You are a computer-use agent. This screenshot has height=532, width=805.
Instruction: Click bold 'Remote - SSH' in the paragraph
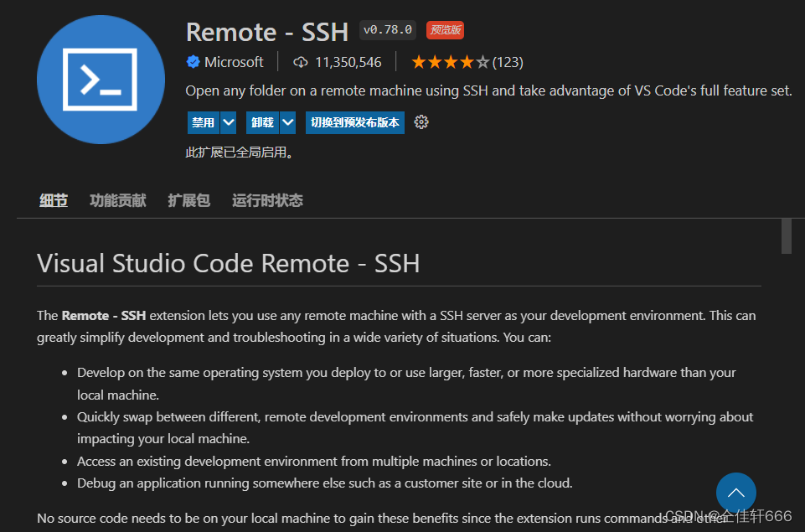coord(104,315)
